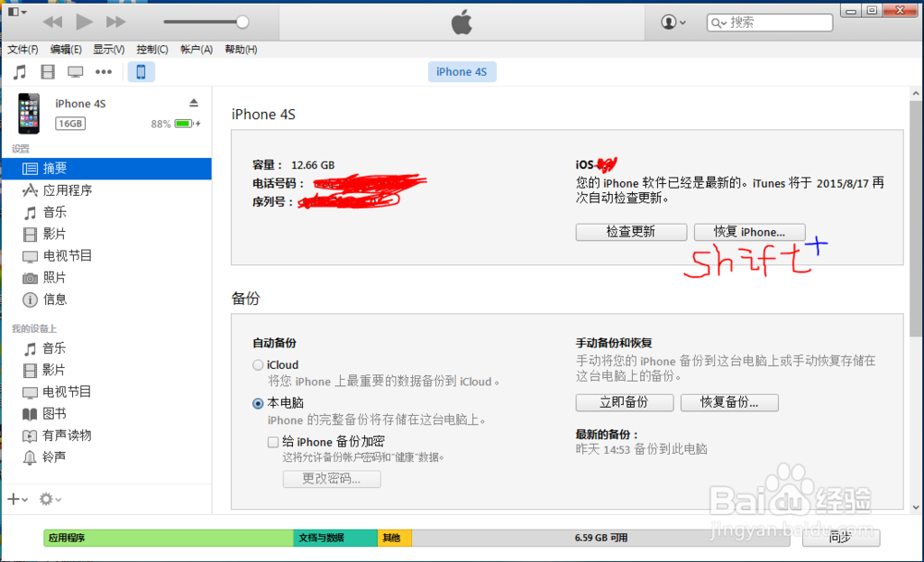924x562 pixels.
Task: Click the iPhone 4S device thumbnail
Action: 29,113
